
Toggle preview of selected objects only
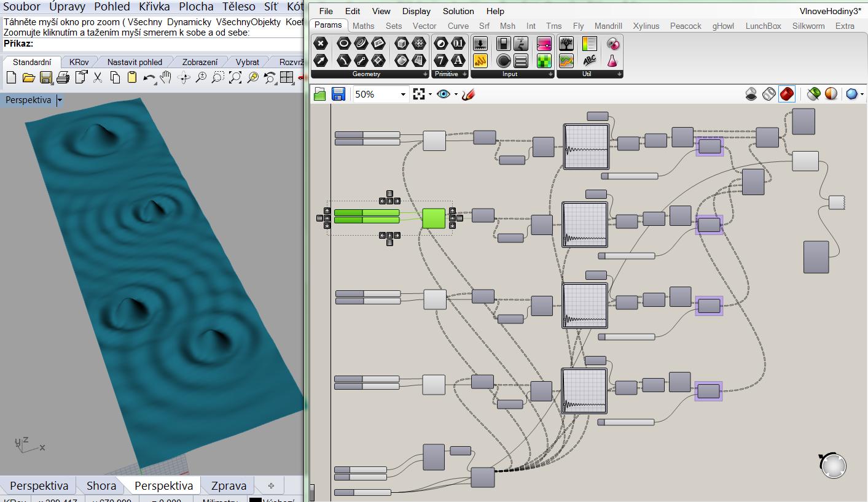tap(813, 94)
